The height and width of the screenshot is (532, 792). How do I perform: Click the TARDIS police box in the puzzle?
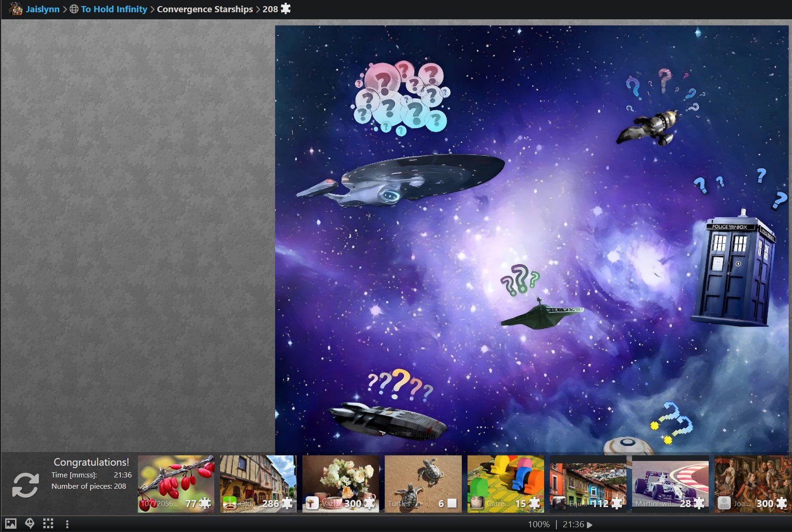point(734,269)
